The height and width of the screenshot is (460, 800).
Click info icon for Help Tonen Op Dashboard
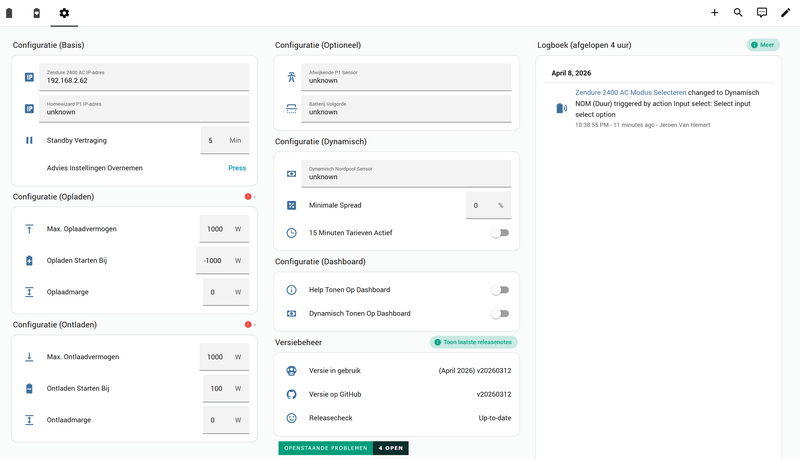pyautogui.click(x=291, y=290)
